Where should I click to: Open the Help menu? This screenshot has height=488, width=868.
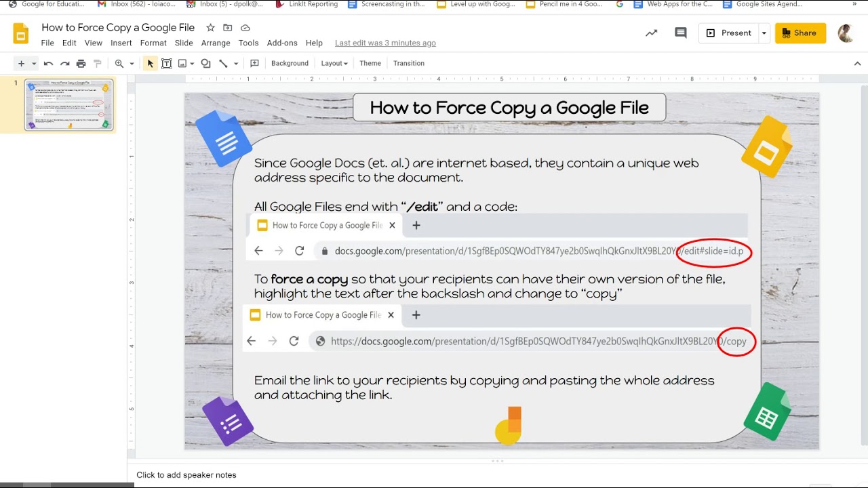click(x=314, y=43)
